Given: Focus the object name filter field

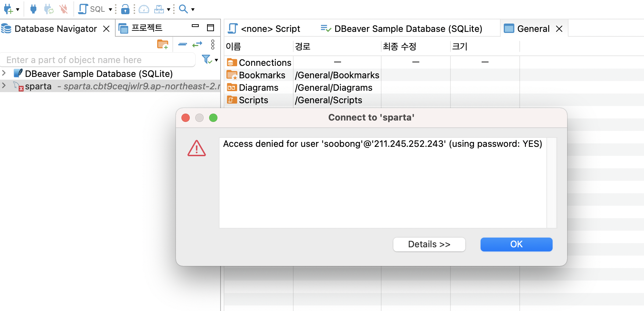Looking at the screenshot, I should 98,60.
